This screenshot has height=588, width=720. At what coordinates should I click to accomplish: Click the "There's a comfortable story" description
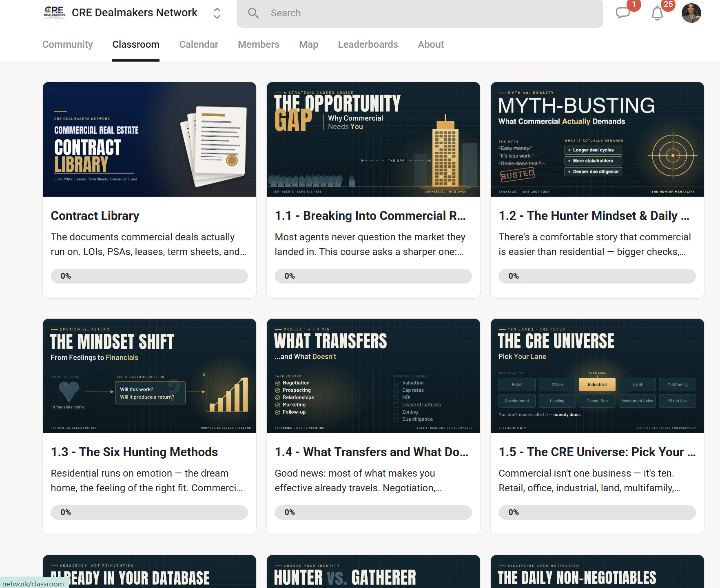595,244
